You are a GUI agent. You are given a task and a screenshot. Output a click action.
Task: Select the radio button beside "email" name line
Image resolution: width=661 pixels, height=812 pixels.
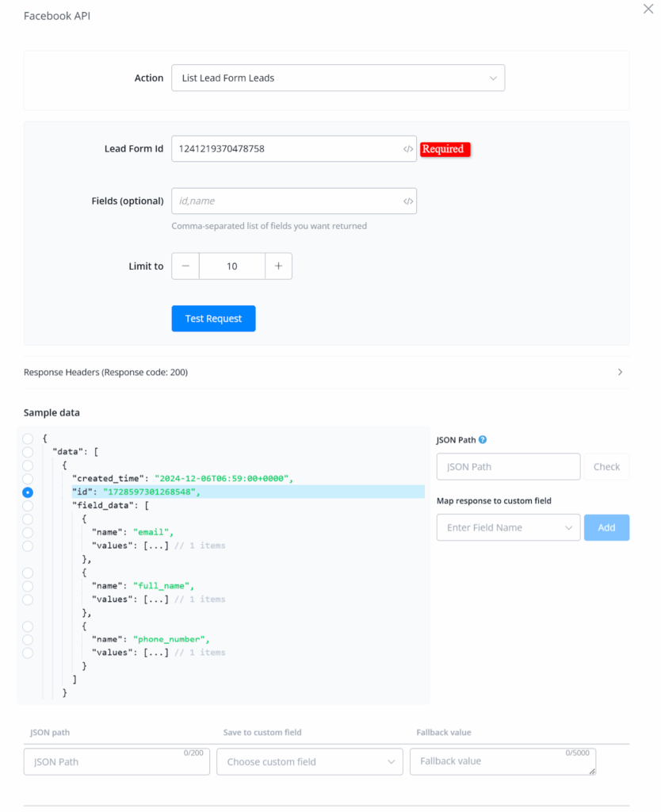click(29, 533)
